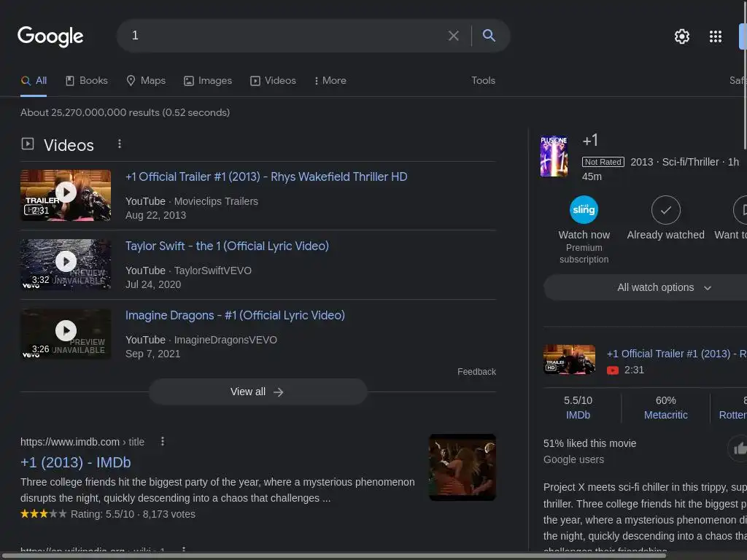Click the Google logo

(50, 36)
